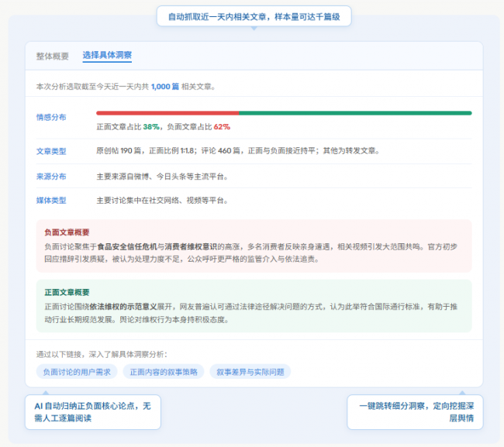Viewport: 504px width, 447px height.
Task: Click the callout AI 自动归纳正负面核心论点
Action: pos(93,412)
